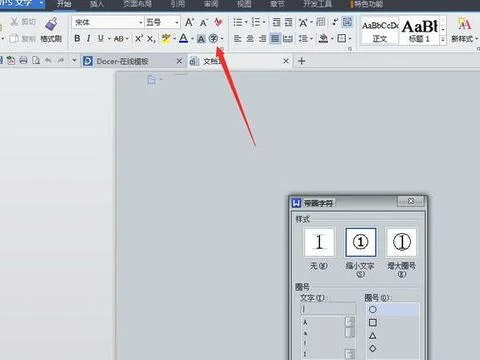This screenshot has width=480, height=360.
Task: Select justify alignment
Action: pyautogui.click(x=275, y=39)
